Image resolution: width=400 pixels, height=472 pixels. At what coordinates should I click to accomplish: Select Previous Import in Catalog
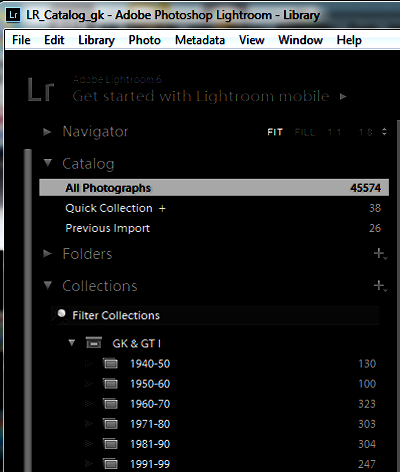(x=214, y=228)
